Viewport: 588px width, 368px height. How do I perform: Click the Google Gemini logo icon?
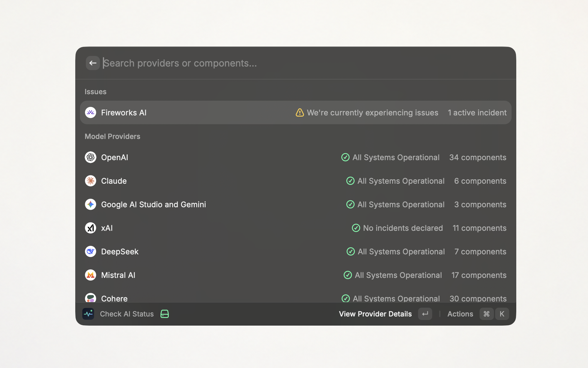[x=91, y=204]
